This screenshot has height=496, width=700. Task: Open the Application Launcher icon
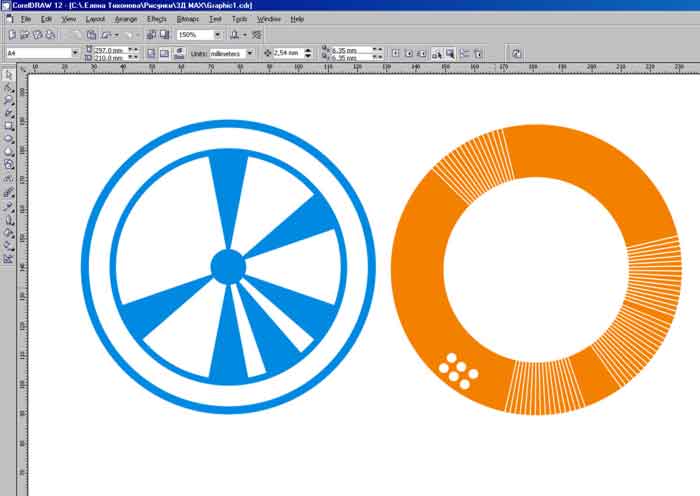click(234, 35)
